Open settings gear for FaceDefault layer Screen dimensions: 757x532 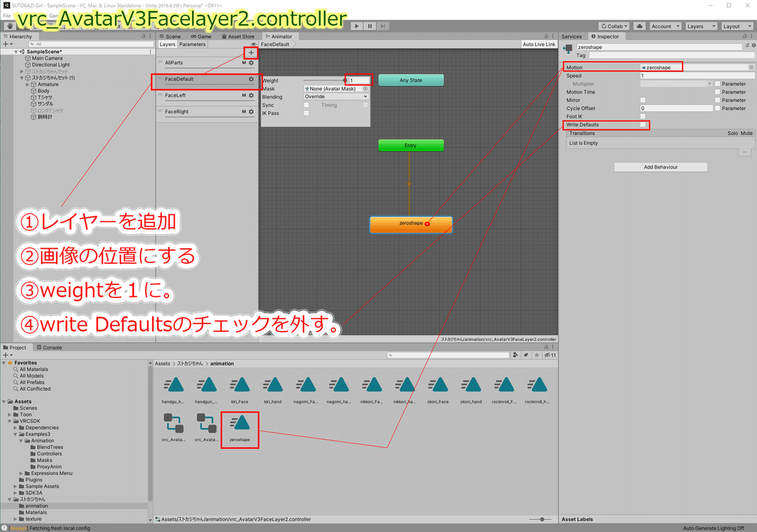click(x=251, y=79)
